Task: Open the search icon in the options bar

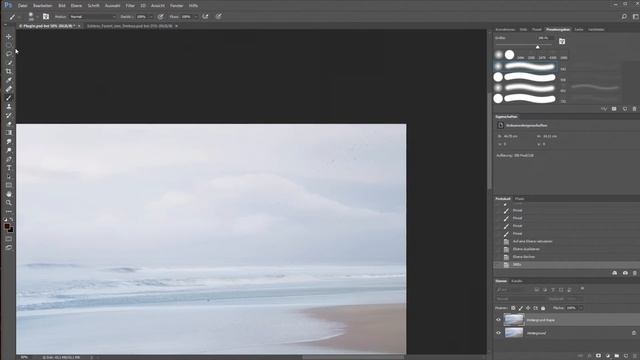Action: pos(624,17)
